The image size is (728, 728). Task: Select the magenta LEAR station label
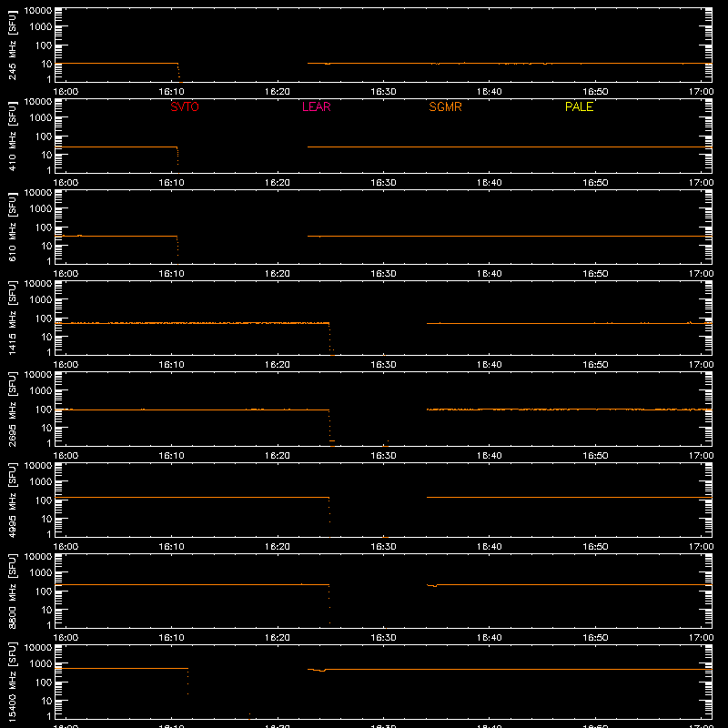316,106
